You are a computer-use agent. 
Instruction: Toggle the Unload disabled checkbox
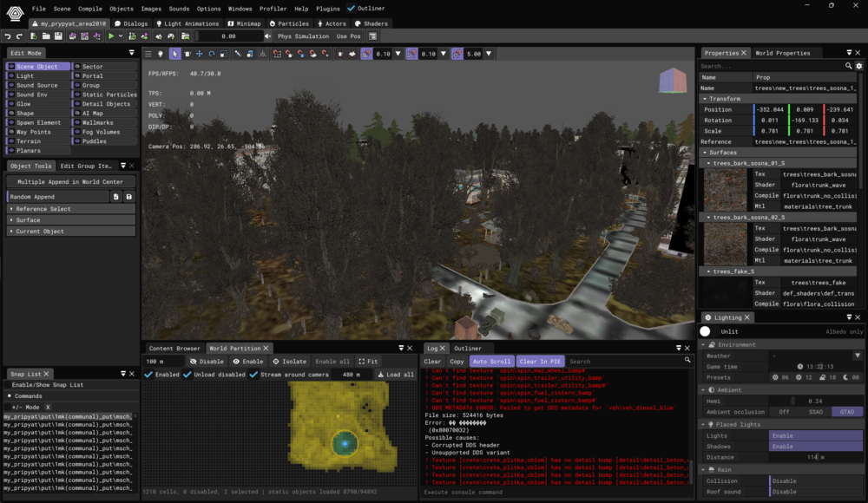click(x=187, y=375)
